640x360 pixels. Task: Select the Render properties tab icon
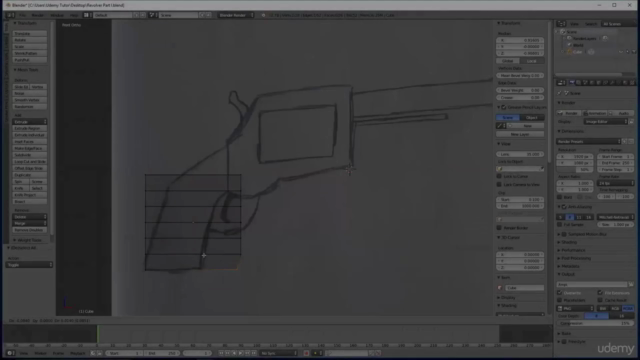click(572, 82)
